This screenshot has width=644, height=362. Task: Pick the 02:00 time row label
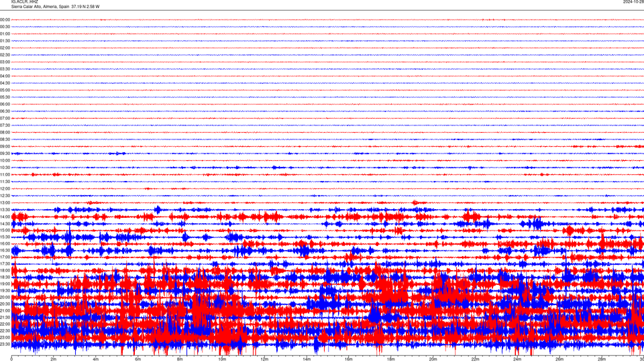[5, 48]
